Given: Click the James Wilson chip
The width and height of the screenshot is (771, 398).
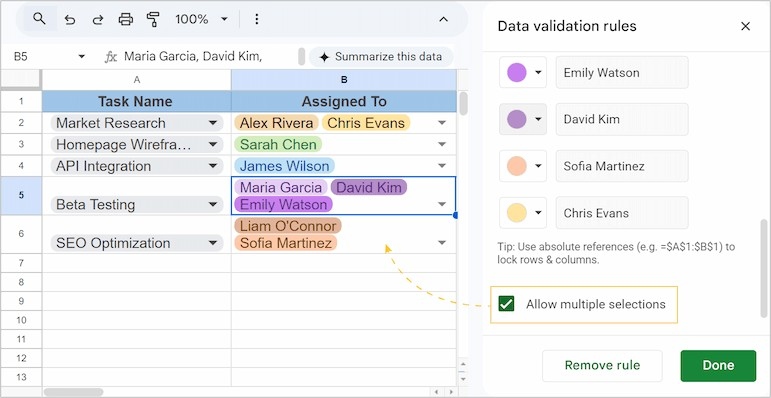Looking at the screenshot, I should [285, 166].
